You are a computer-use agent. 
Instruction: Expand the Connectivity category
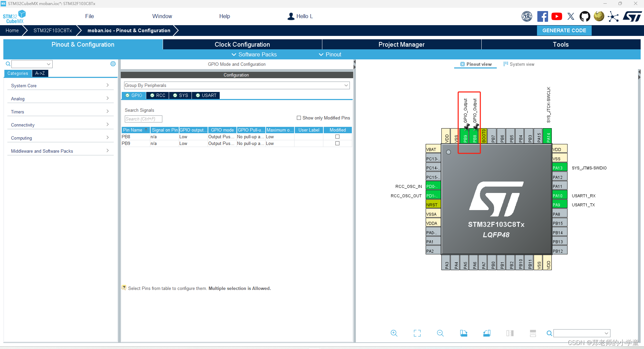[x=60, y=125]
